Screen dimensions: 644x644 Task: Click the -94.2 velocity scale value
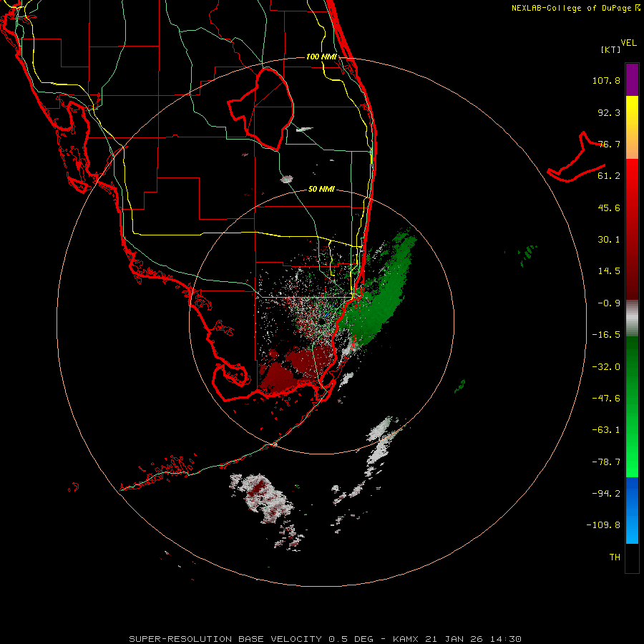click(x=606, y=494)
